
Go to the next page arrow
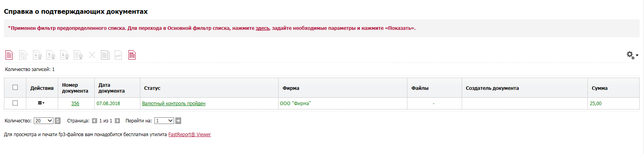tap(117, 121)
